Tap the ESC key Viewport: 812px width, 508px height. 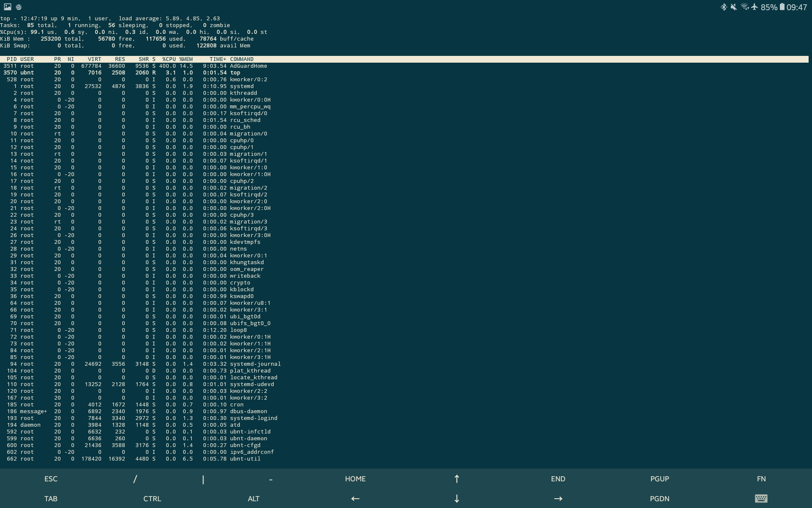(51, 479)
